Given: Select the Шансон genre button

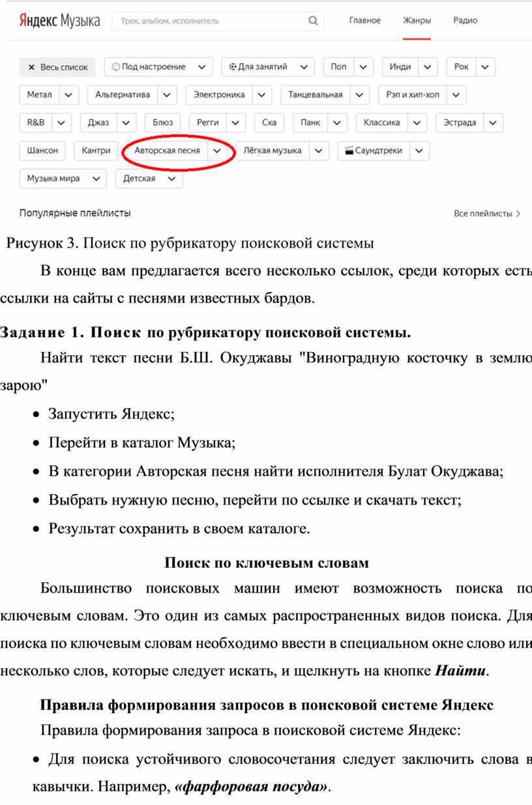Looking at the screenshot, I should 42,151.
